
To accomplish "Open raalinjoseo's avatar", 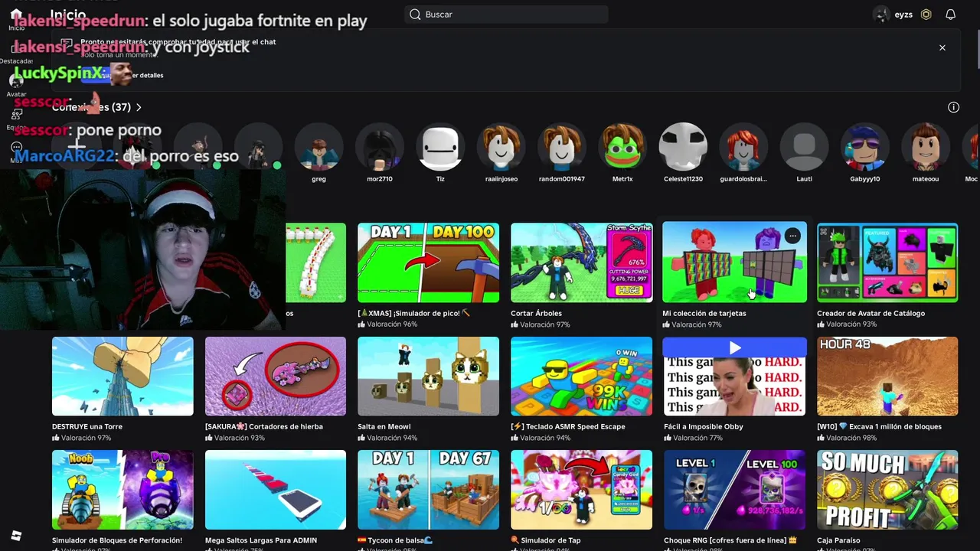I will pyautogui.click(x=501, y=147).
